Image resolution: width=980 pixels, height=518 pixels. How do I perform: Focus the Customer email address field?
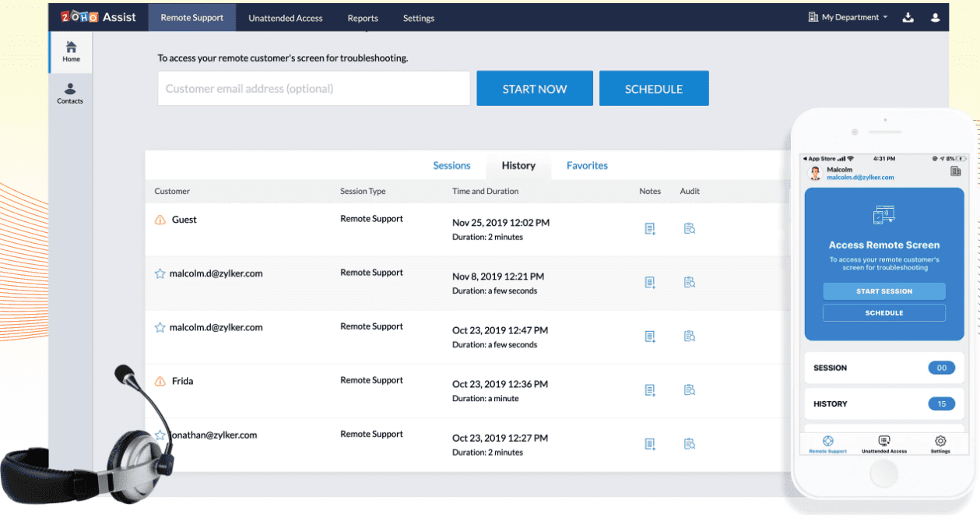tap(314, 89)
